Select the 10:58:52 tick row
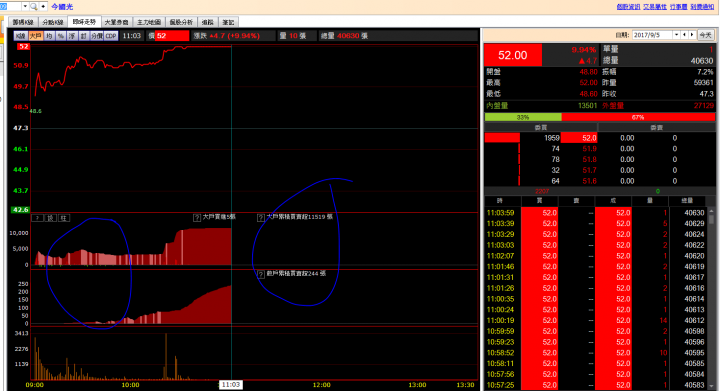Viewport: 720px width, 391px height. coord(596,353)
